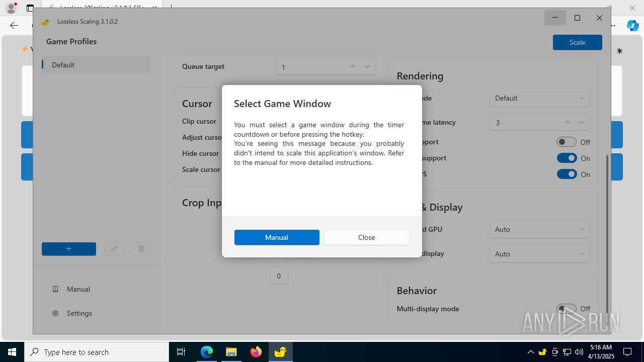Click the blue Scale button
The height and width of the screenshot is (362, 644).
click(578, 42)
